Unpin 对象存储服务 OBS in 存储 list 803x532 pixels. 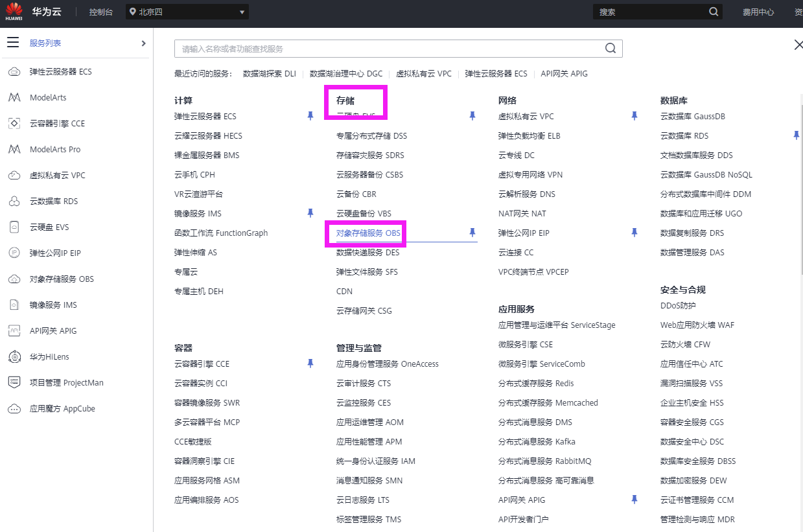click(x=472, y=233)
